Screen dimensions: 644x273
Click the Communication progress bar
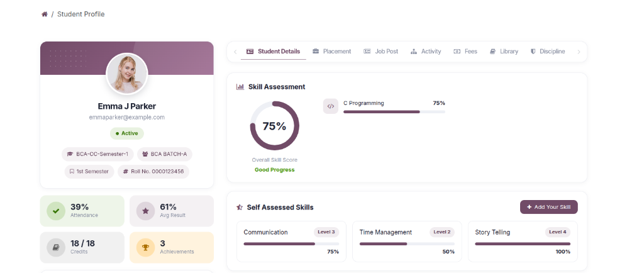click(291, 244)
